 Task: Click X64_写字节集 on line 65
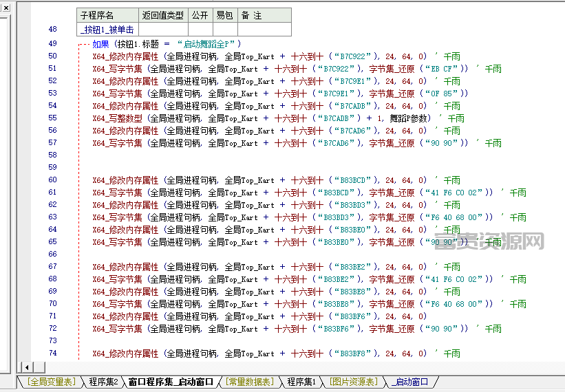click(x=117, y=242)
